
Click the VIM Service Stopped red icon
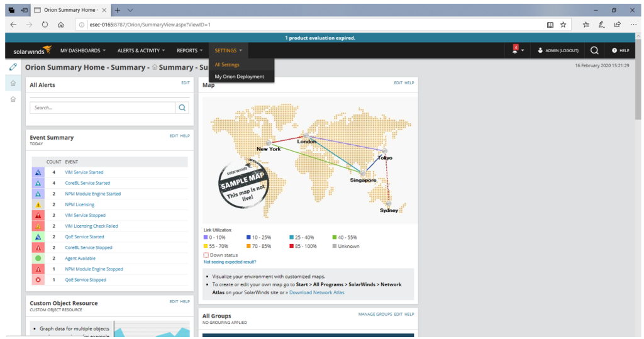pyautogui.click(x=38, y=215)
